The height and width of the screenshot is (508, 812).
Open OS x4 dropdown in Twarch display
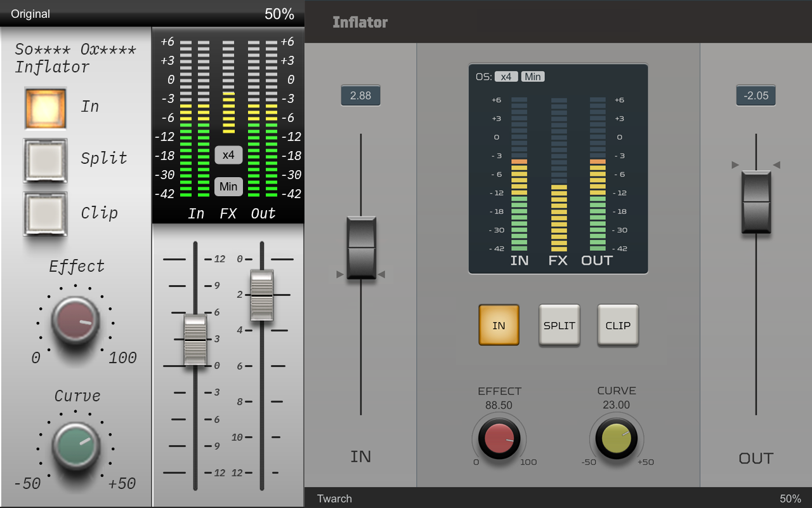point(506,77)
